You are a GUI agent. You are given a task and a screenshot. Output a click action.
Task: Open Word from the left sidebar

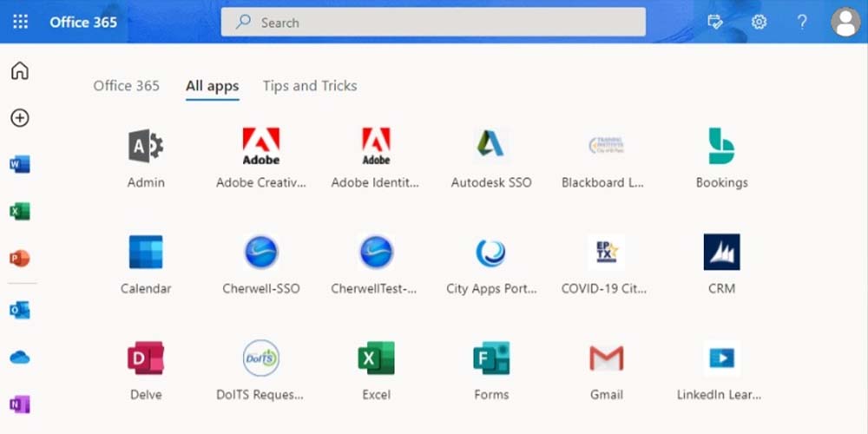pyautogui.click(x=20, y=164)
